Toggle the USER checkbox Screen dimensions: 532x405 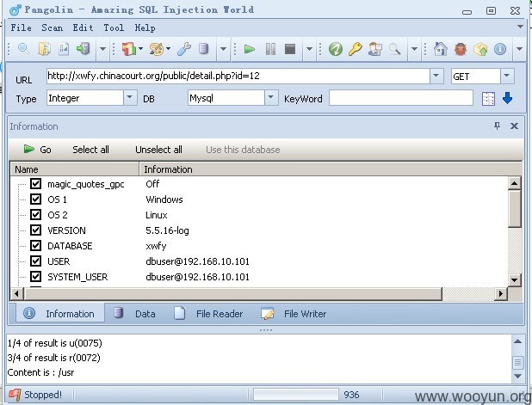pyautogui.click(x=35, y=261)
